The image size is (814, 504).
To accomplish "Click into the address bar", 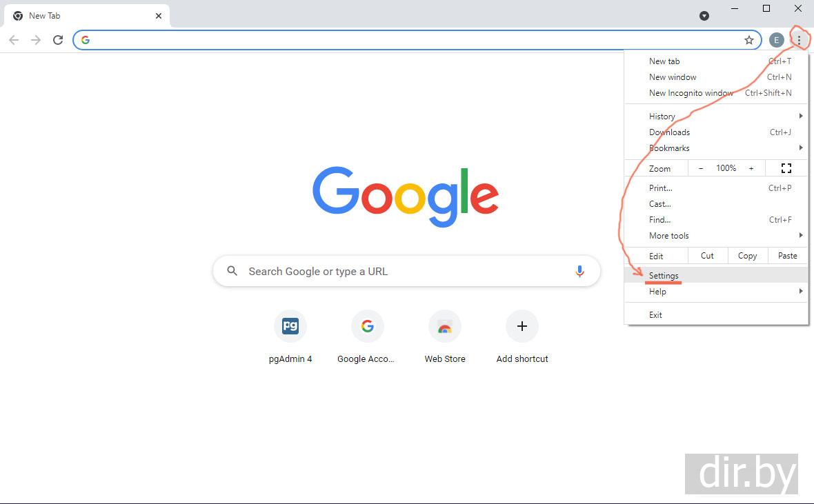I will pyautogui.click(x=417, y=40).
